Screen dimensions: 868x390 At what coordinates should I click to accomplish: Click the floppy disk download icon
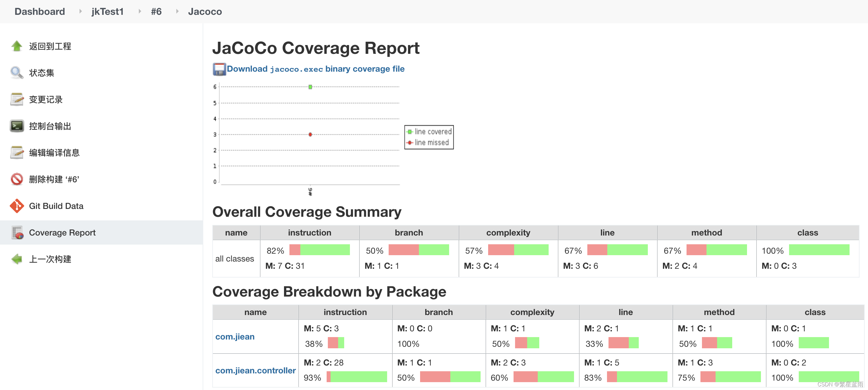[x=219, y=69]
